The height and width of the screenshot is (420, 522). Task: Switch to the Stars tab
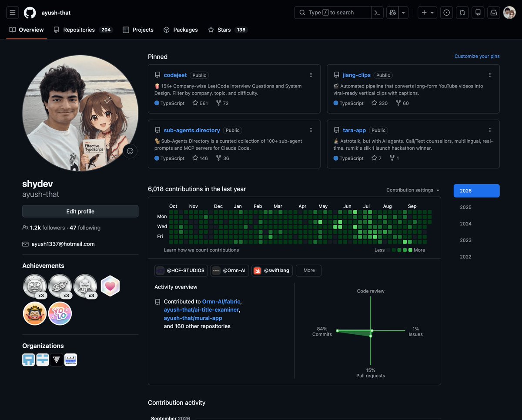[228, 30]
